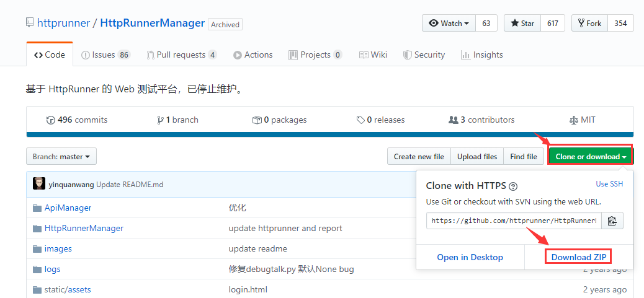Click the language bar under the stats
Image resolution: width=644 pixels, height=298 pixels.
(330, 134)
